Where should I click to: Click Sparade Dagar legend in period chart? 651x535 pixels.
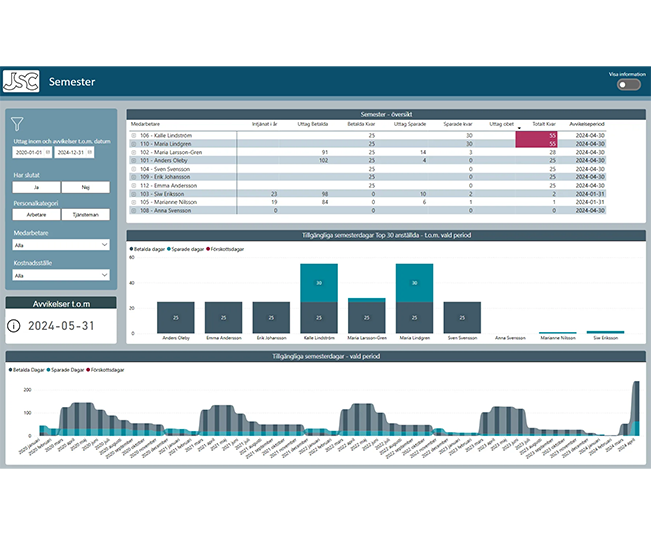pos(66,370)
